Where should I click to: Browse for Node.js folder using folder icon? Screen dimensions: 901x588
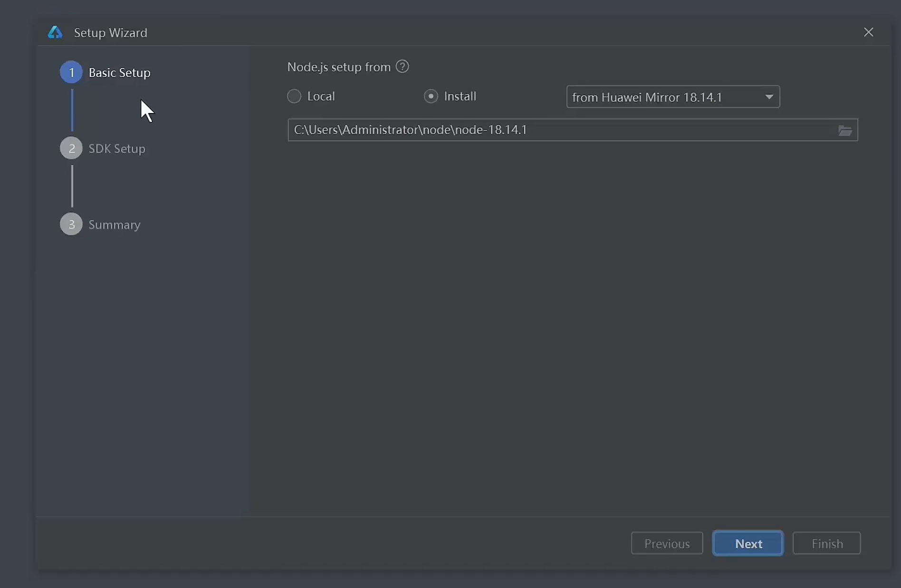[845, 131]
